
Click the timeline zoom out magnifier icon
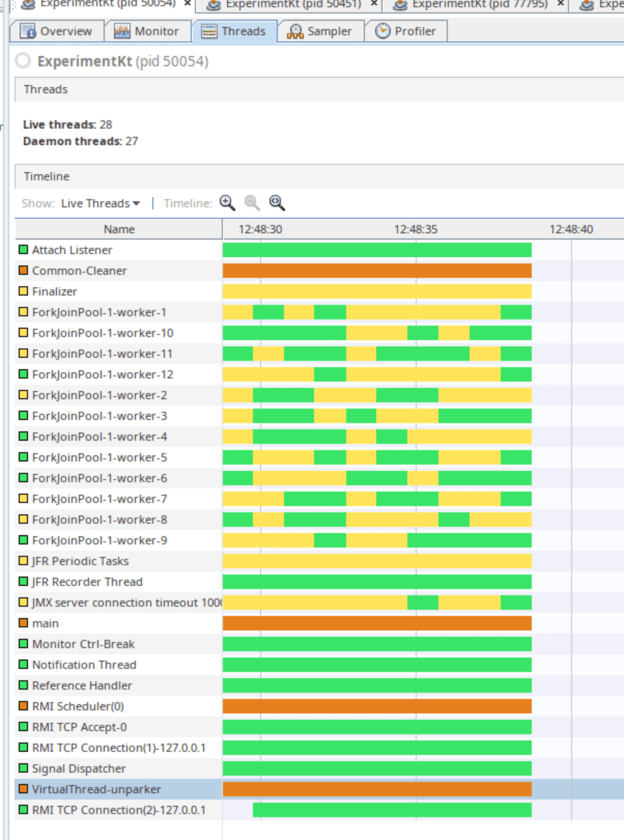[252, 203]
